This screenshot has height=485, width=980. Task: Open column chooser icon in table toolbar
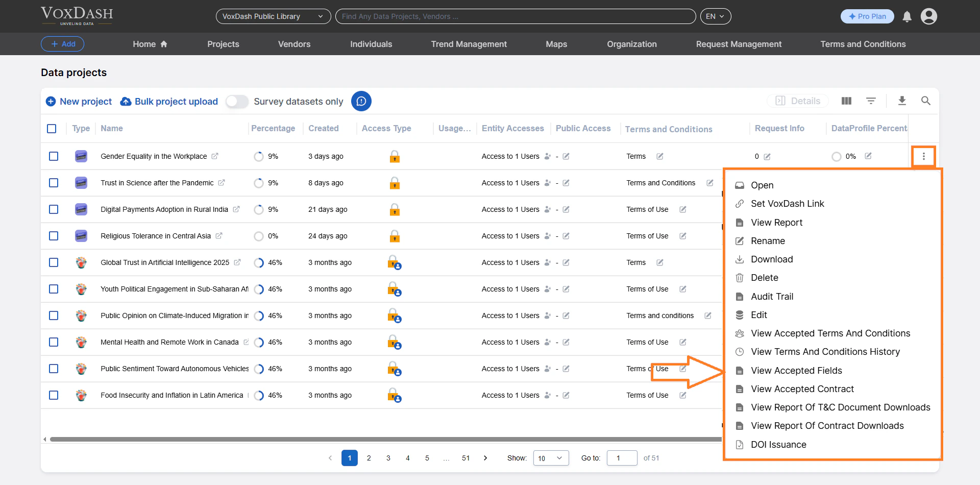pos(846,101)
